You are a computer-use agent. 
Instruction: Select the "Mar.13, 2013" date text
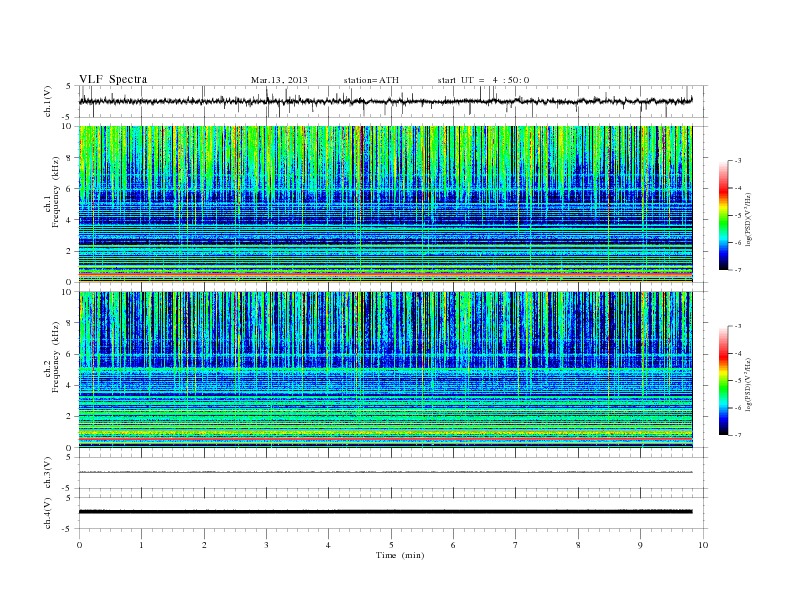[x=279, y=80]
